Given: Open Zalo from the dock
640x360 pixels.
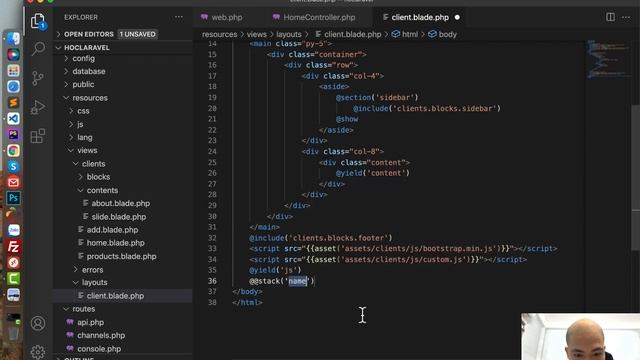Looking at the screenshot, I should pos(13,230).
